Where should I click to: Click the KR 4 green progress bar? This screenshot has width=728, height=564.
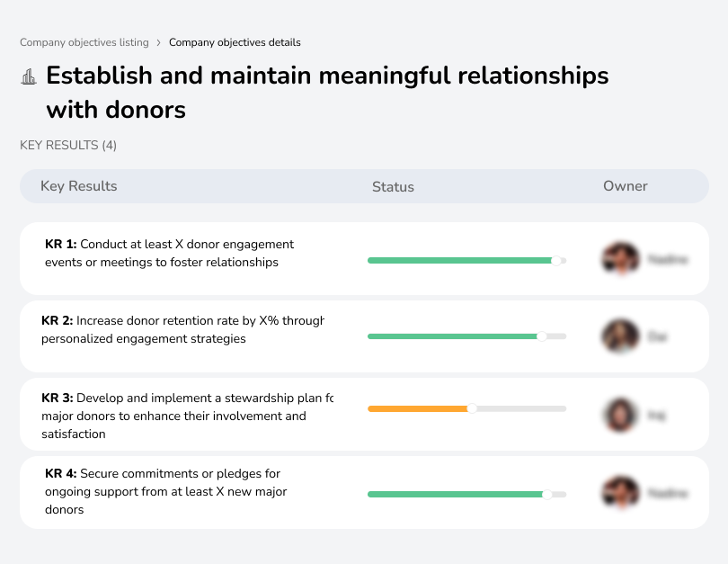457,494
